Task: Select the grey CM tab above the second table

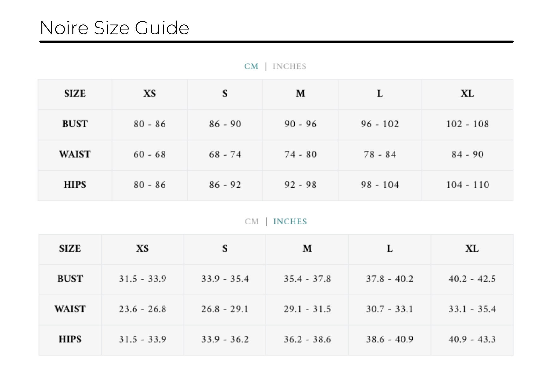Action: coord(252,221)
